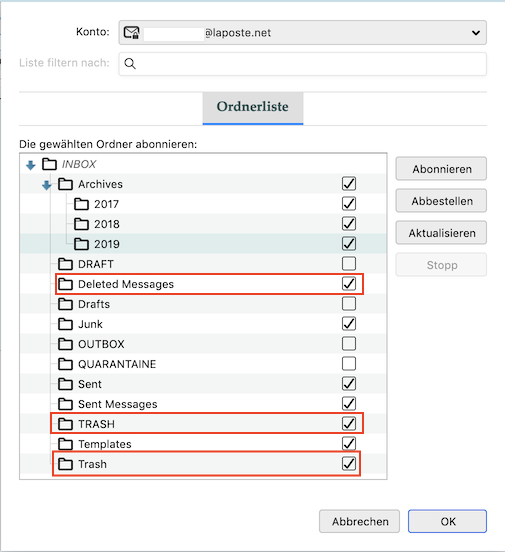Switch to the Ordnerliste tab
Screen dimensions: 505x552
click(x=253, y=107)
